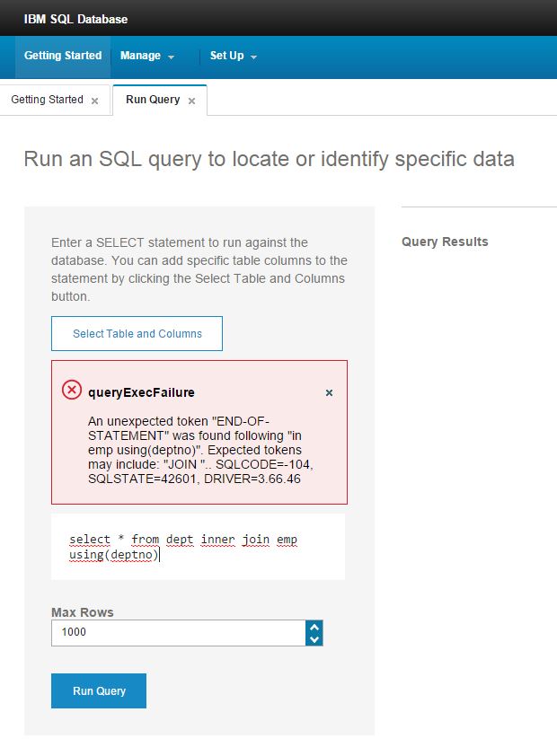Close the Run Query tab
Viewport: 557px width, 756px height.
pos(192,101)
